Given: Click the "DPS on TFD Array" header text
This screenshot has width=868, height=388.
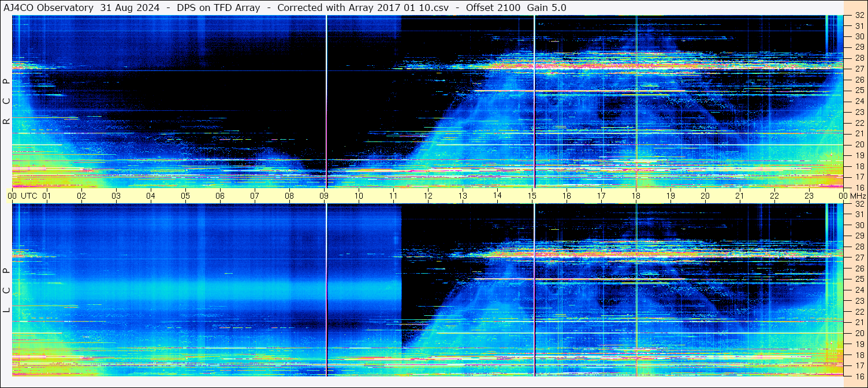Looking at the screenshot, I should tap(218, 8).
